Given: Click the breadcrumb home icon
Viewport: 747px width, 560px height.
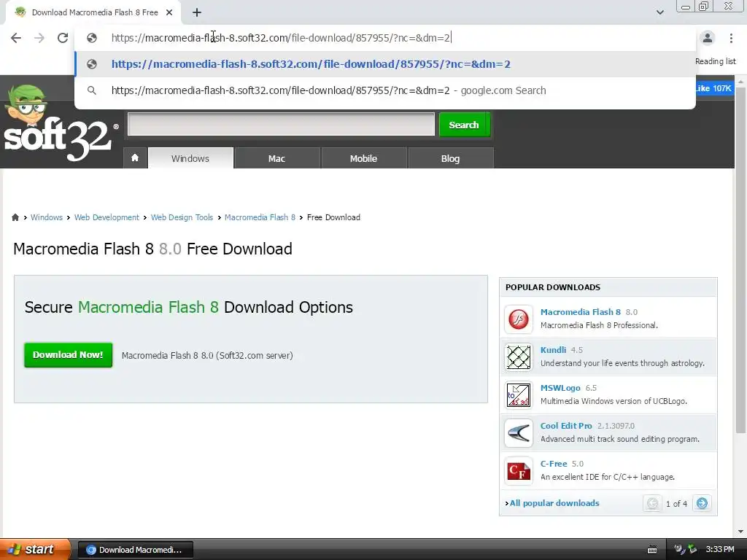Looking at the screenshot, I should pyautogui.click(x=15, y=217).
